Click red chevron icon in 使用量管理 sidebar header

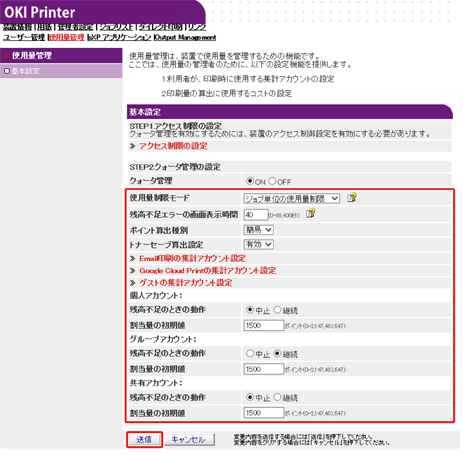6,56
